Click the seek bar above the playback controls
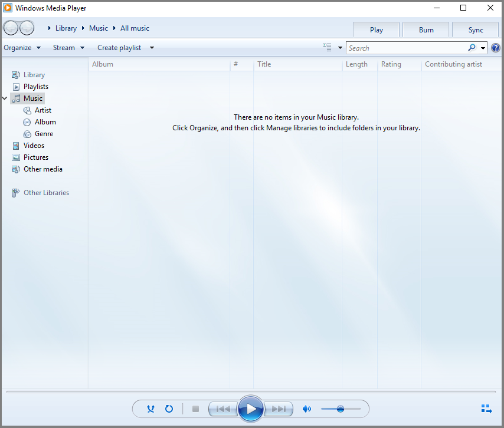Image resolution: width=504 pixels, height=428 pixels. pos(251,391)
